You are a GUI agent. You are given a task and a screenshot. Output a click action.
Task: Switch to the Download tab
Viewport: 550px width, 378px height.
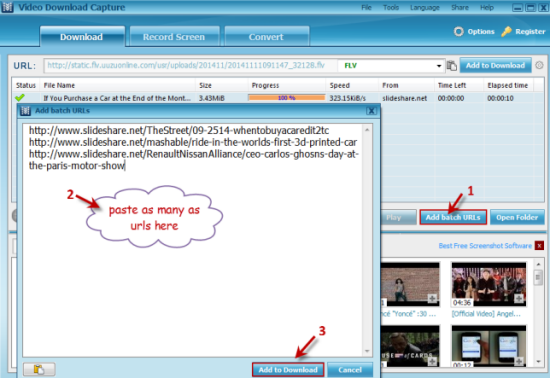82,36
